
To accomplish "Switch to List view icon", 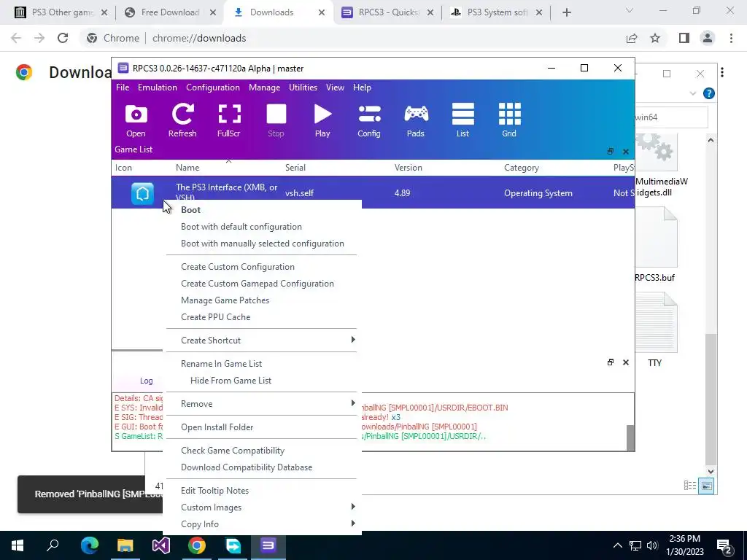I will (x=462, y=120).
